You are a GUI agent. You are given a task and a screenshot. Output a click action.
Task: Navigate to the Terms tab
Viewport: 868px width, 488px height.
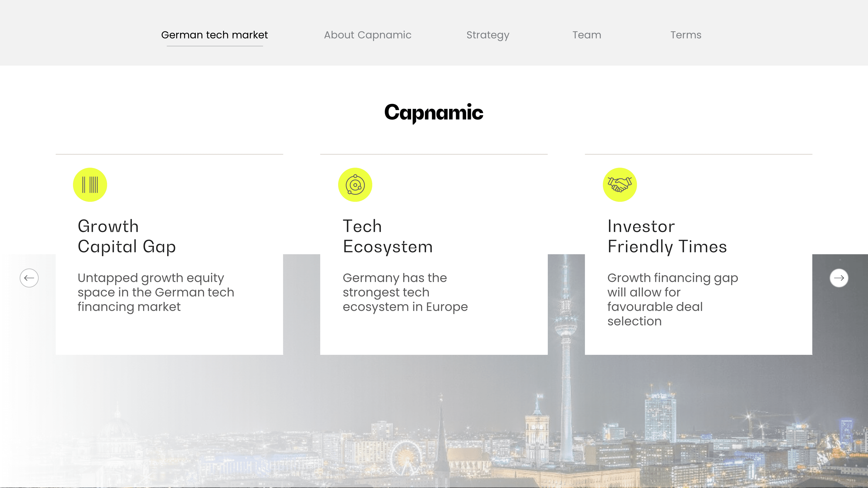pyautogui.click(x=686, y=35)
